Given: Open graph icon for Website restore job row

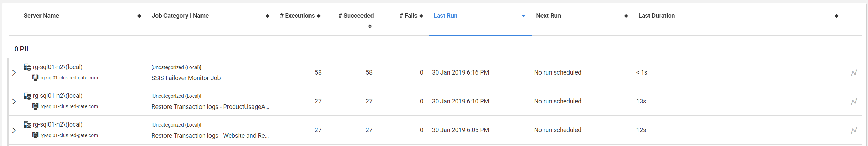Looking at the screenshot, I should 854,130.
